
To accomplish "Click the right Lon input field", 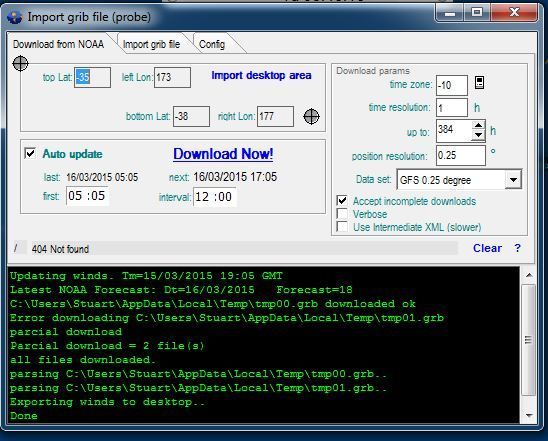I will pyautogui.click(x=275, y=116).
